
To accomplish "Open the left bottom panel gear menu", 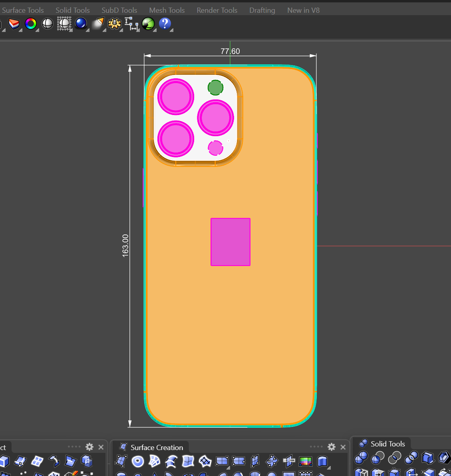I will coord(89,447).
